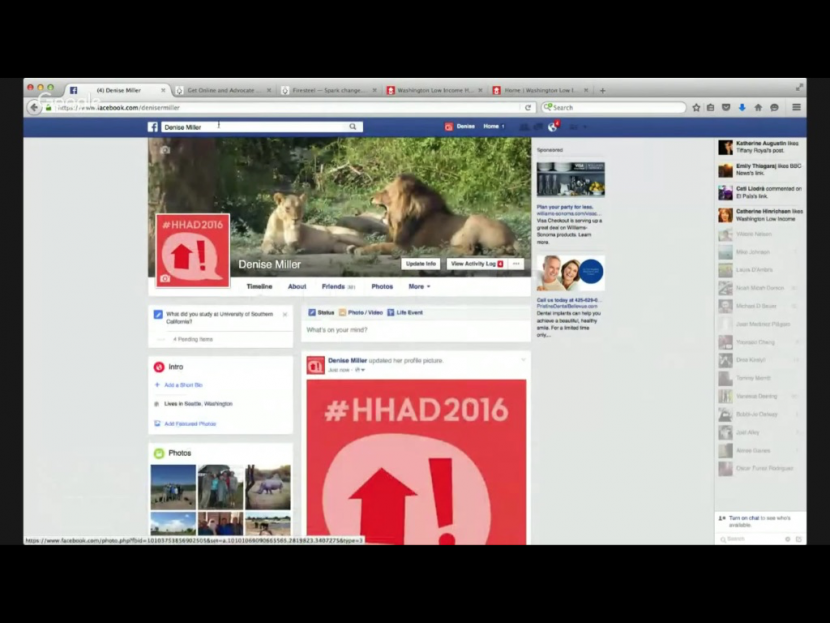The width and height of the screenshot is (830, 623).
Task: Click the Intro section icon
Action: 159,367
